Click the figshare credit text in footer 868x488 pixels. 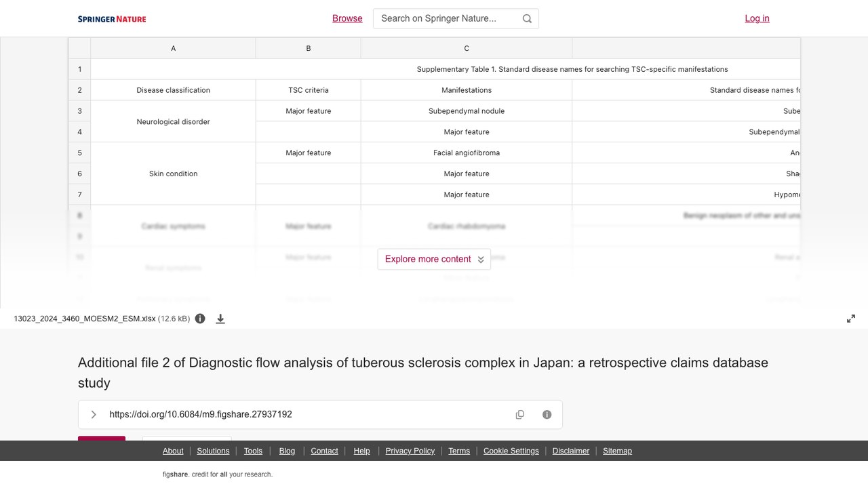click(218, 474)
